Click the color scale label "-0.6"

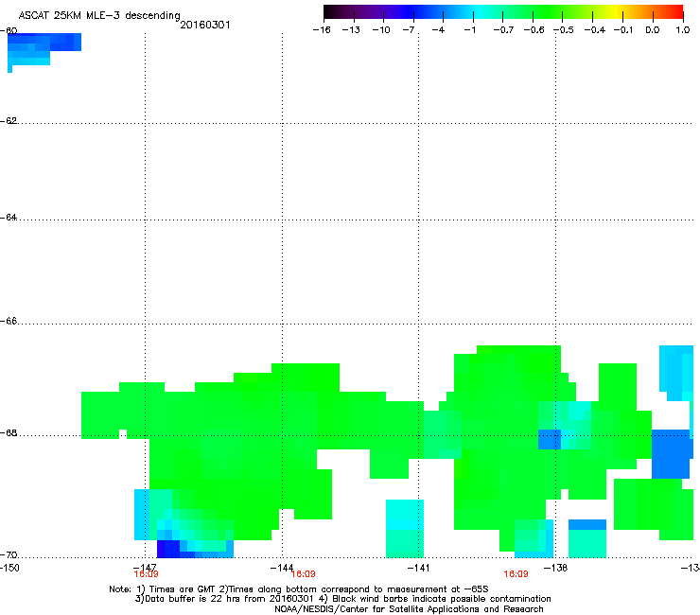click(x=534, y=30)
